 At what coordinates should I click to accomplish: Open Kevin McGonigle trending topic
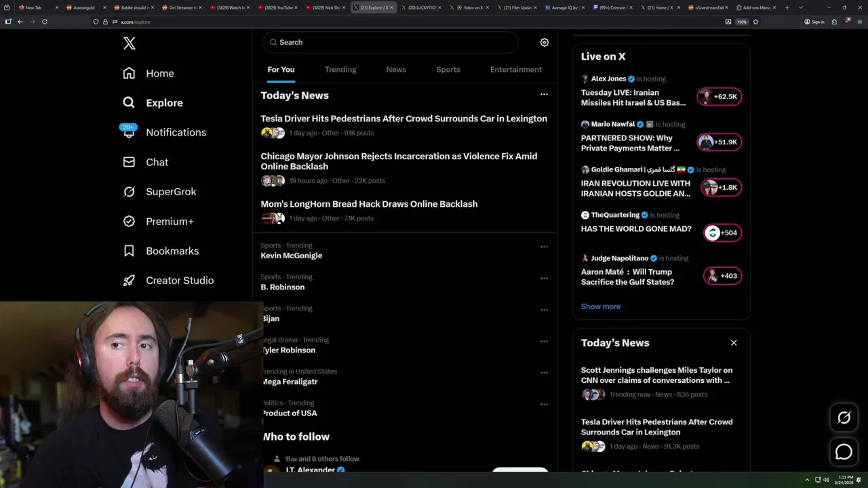pyautogui.click(x=292, y=256)
